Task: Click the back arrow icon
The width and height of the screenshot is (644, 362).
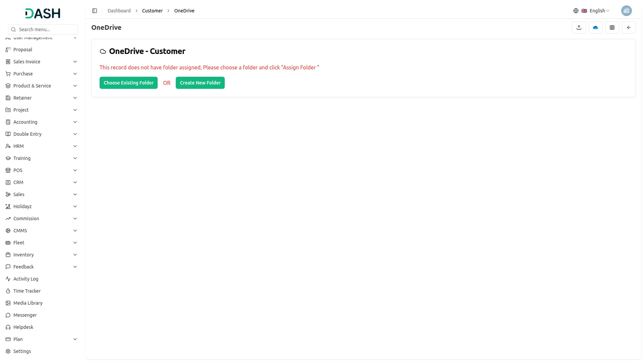Action: [629, 27]
